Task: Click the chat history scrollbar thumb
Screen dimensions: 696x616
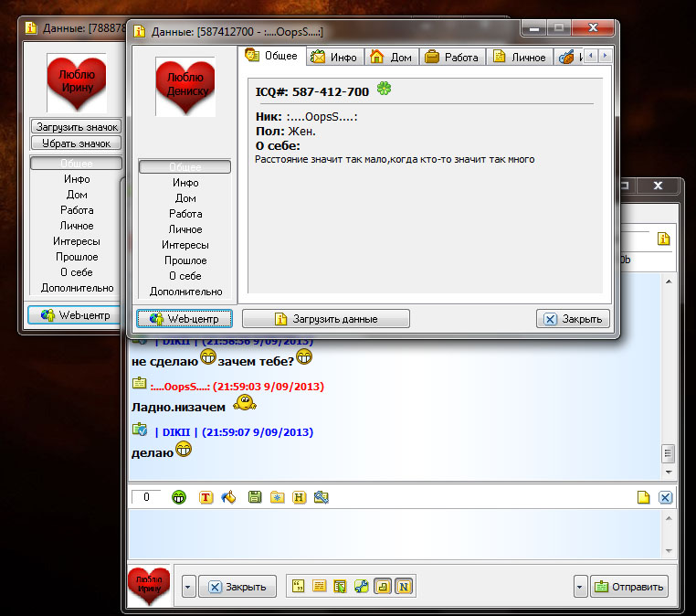Action: (668, 453)
